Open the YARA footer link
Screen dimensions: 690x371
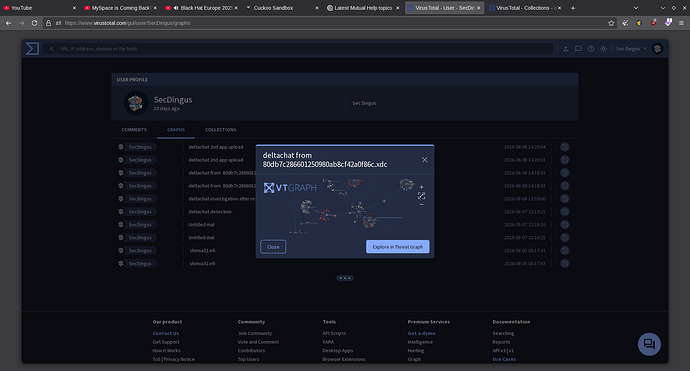(328, 342)
